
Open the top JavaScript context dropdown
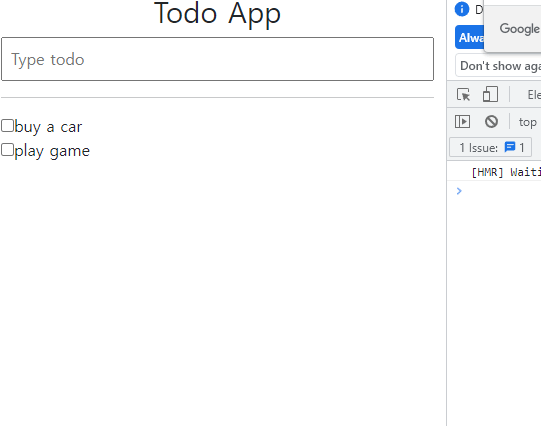click(x=528, y=122)
